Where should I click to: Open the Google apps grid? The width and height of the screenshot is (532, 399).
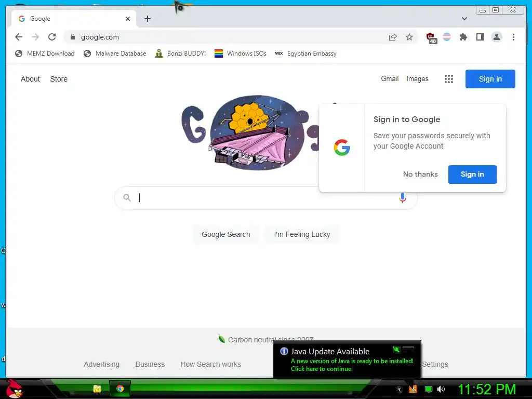pyautogui.click(x=449, y=79)
